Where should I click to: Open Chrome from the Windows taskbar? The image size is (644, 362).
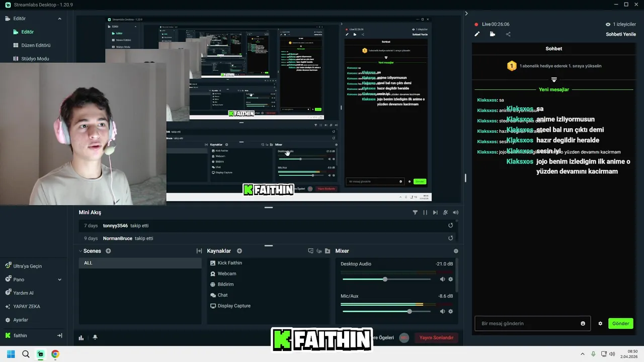pos(55,354)
